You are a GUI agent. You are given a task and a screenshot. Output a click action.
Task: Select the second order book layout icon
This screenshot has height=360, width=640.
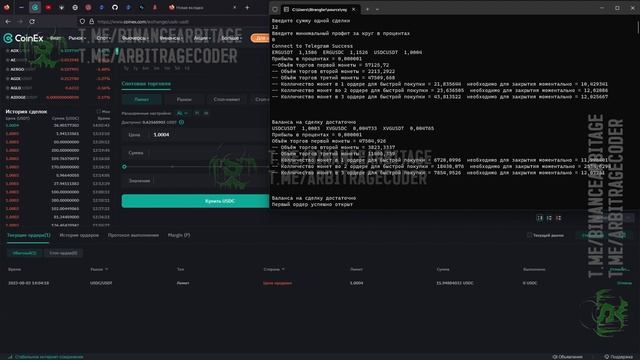point(549,218)
